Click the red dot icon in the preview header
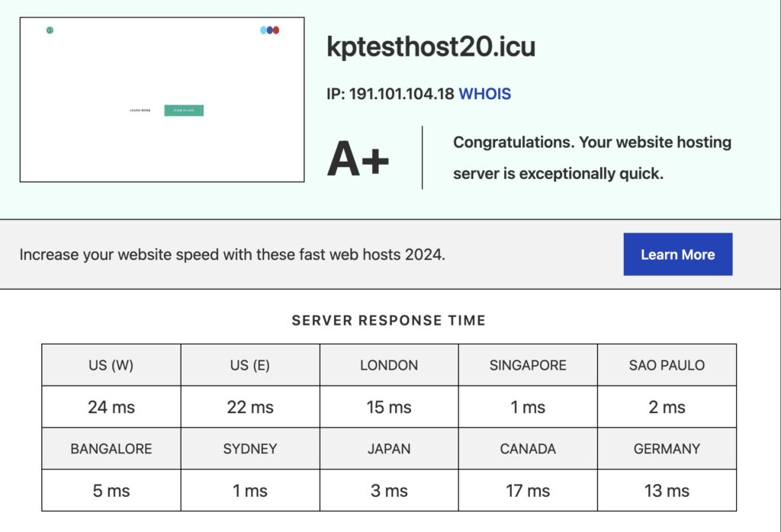Image resolution: width=781 pixels, height=532 pixels. point(275,30)
